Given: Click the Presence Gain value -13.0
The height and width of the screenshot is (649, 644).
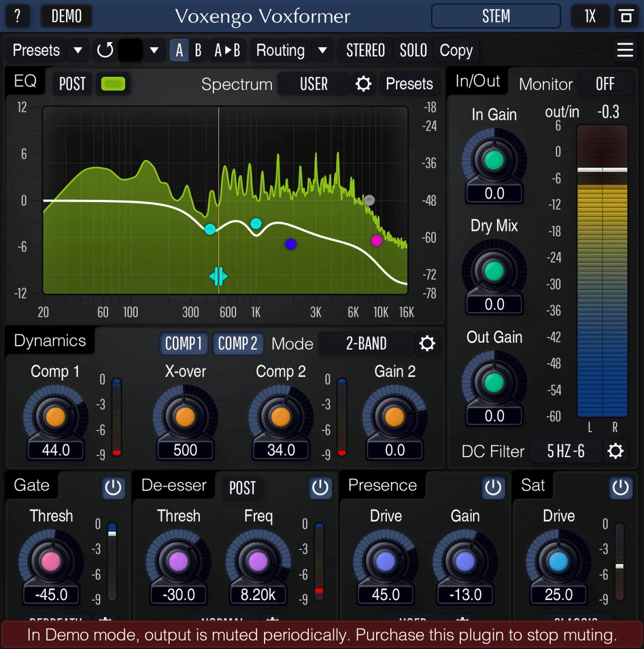Looking at the screenshot, I should point(465,595).
